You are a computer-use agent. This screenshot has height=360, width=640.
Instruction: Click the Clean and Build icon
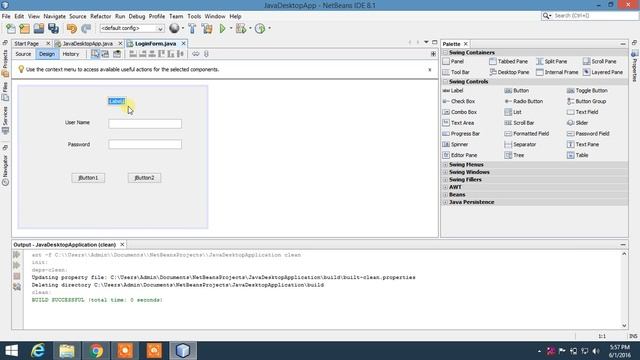click(207, 29)
